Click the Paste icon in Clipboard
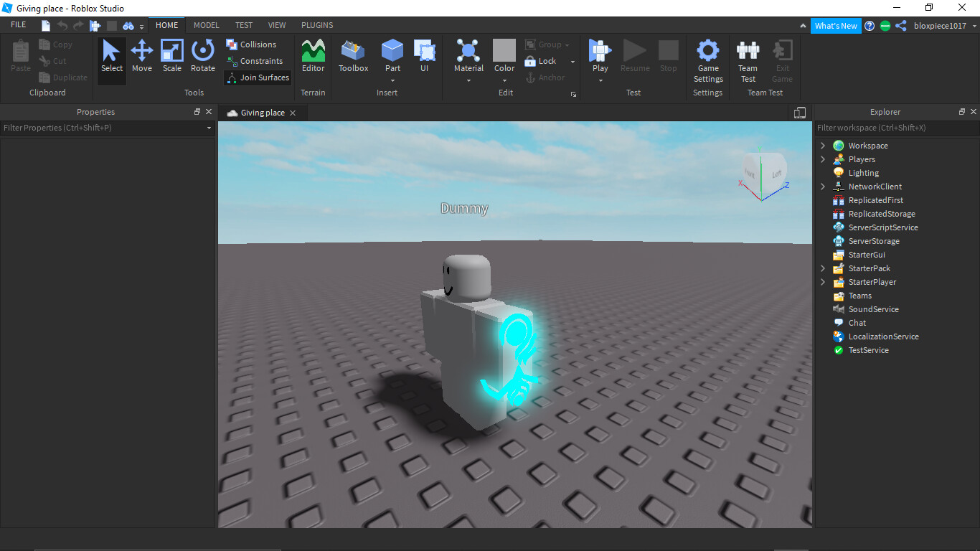This screenshot has height=551, width=980. 21,57
